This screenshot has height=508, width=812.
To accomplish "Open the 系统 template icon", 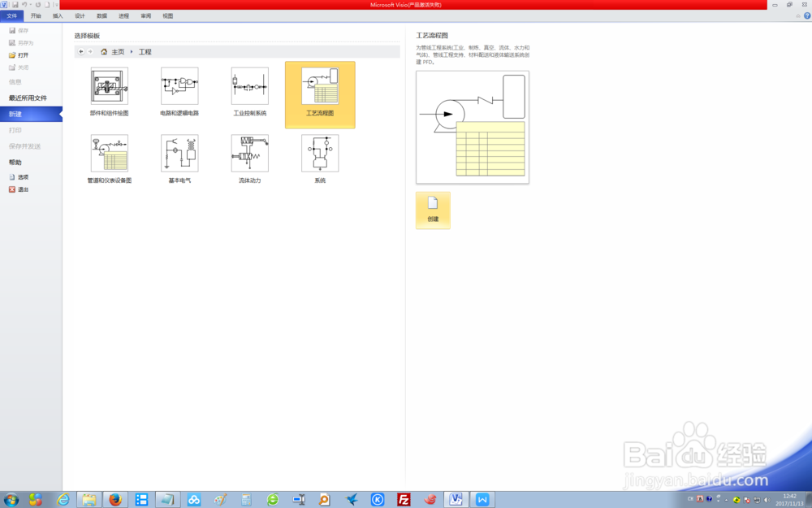I will click(320, 153).
